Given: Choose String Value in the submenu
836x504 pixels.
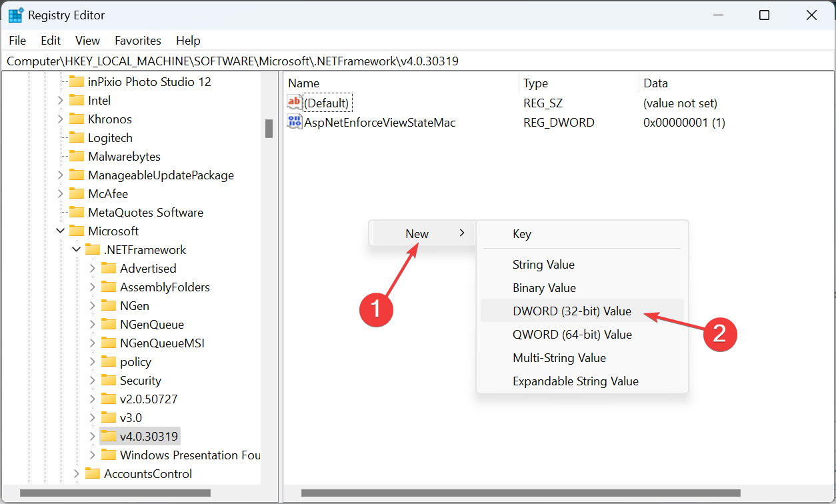Looking at the screenshot, I should click(x=582, y=264).
